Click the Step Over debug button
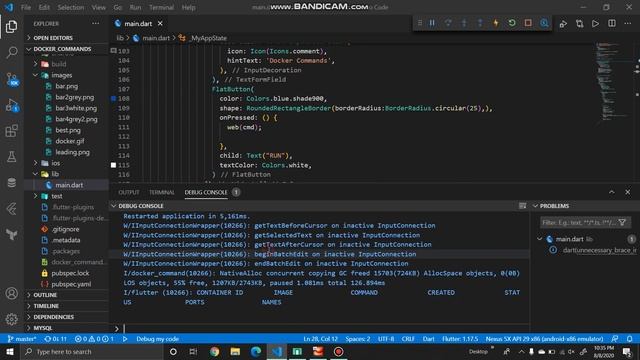Viewport: 640px width, 360px height. click(448, 23)
